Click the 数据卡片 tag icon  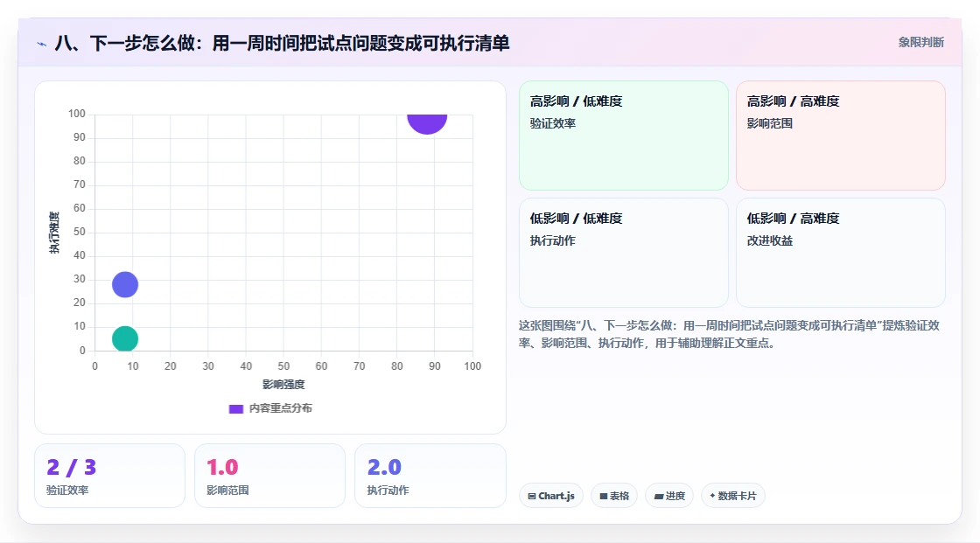(x=712, y=496)
